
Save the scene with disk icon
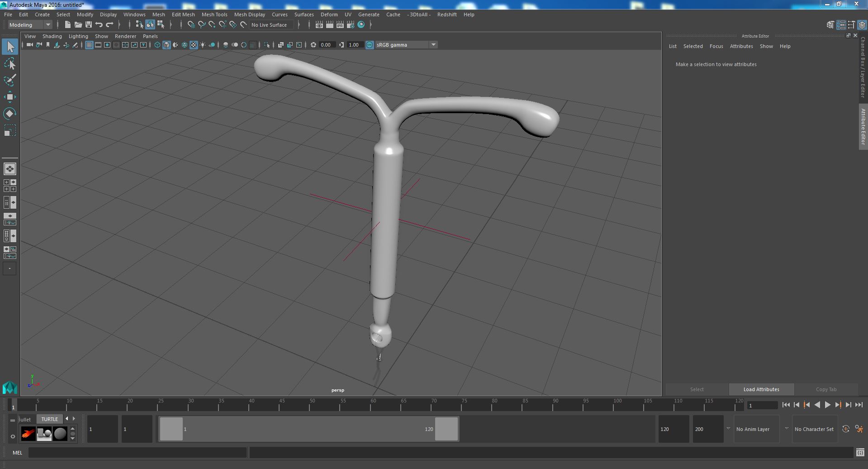89,25
